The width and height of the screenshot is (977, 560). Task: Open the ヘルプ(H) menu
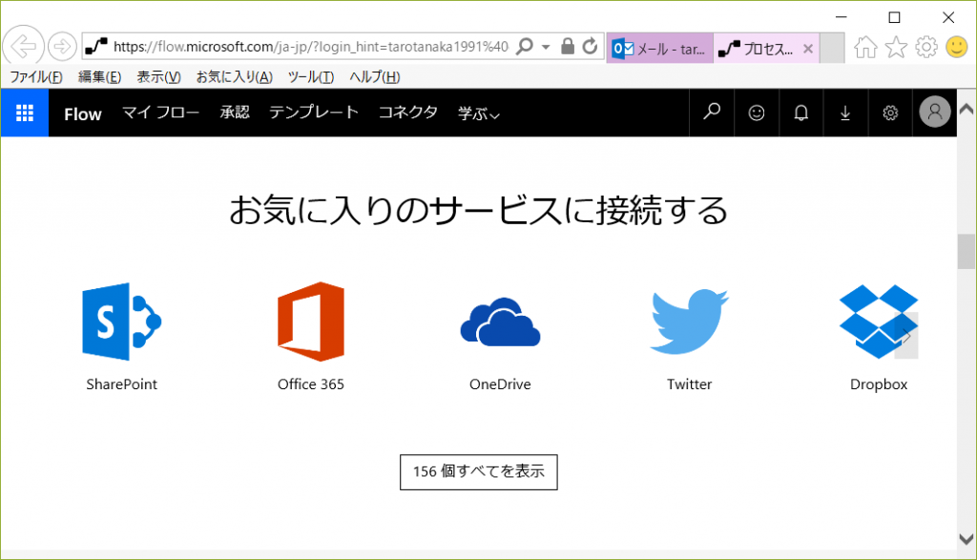pos(374,77)
